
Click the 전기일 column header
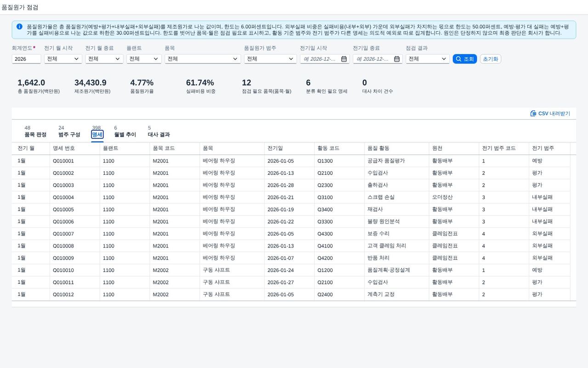coord(289,149)
